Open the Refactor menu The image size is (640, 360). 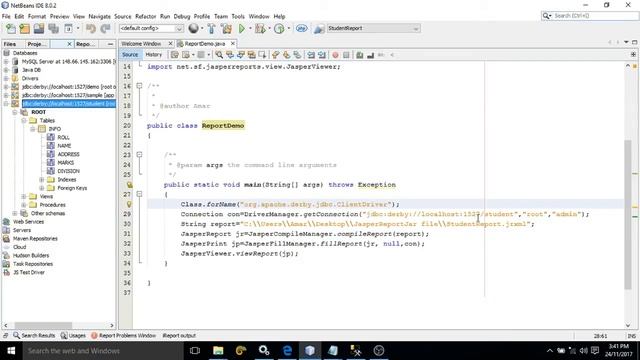pos(146,16)
